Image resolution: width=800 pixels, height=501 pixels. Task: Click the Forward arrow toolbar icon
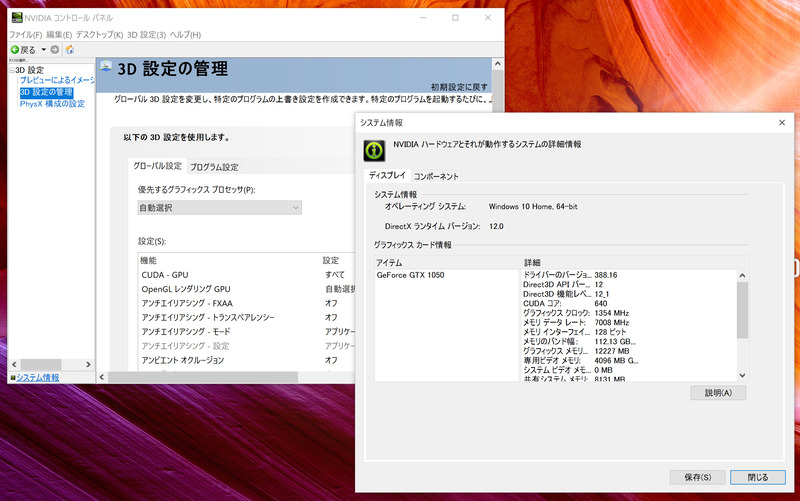pos(55,49)
